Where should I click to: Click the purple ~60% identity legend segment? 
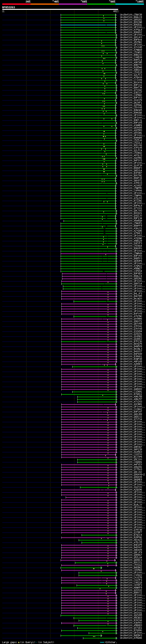73,4
